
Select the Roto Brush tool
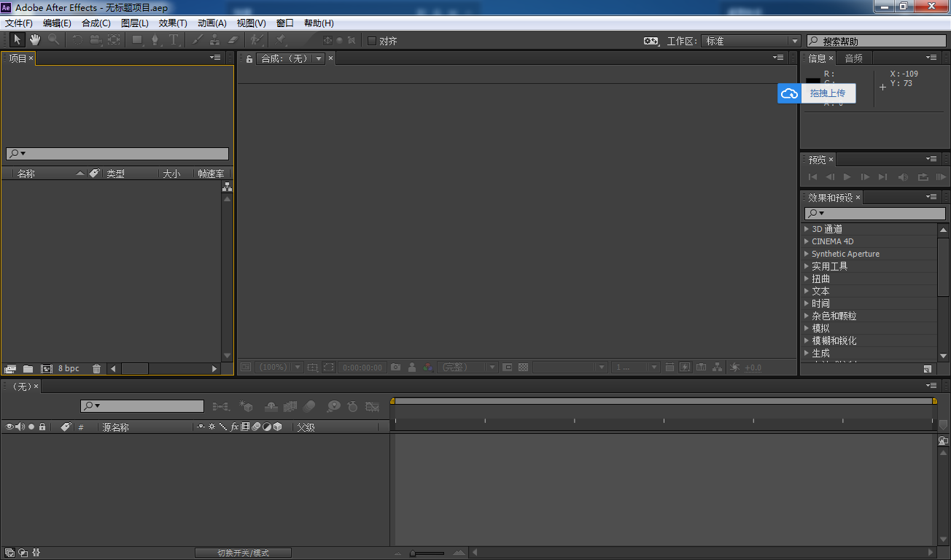coord(257,40)
